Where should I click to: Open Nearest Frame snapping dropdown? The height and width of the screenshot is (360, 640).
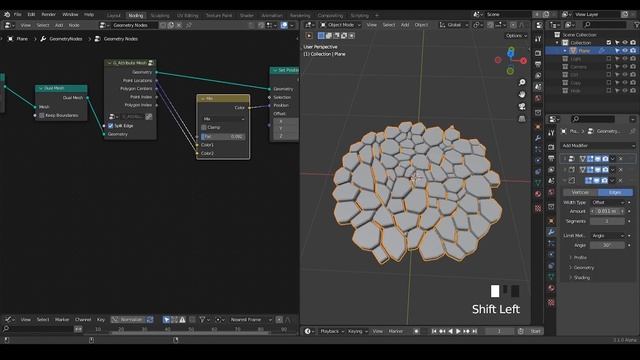(x=250, y=320)
